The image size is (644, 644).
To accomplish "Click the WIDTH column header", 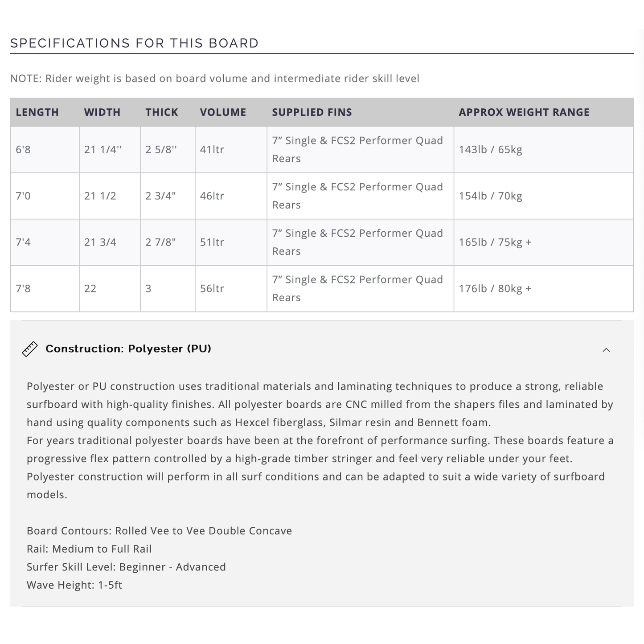I will pyautogui.click(x=103, y=112).
